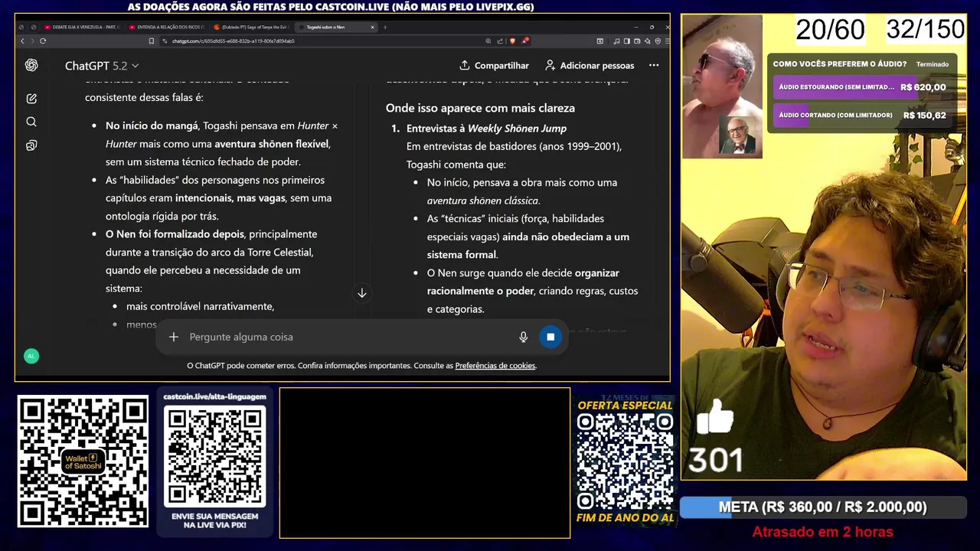
Task: Click 'ENVIE SUA MENSAGEM NA LIVE VIA PIX' caption
Action: 215,521
